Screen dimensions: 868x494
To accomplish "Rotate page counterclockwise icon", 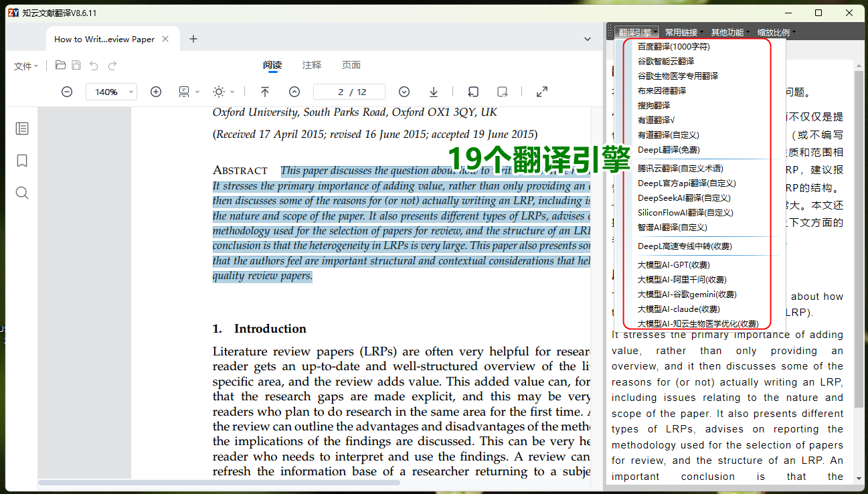I will (x=473, y=92).
